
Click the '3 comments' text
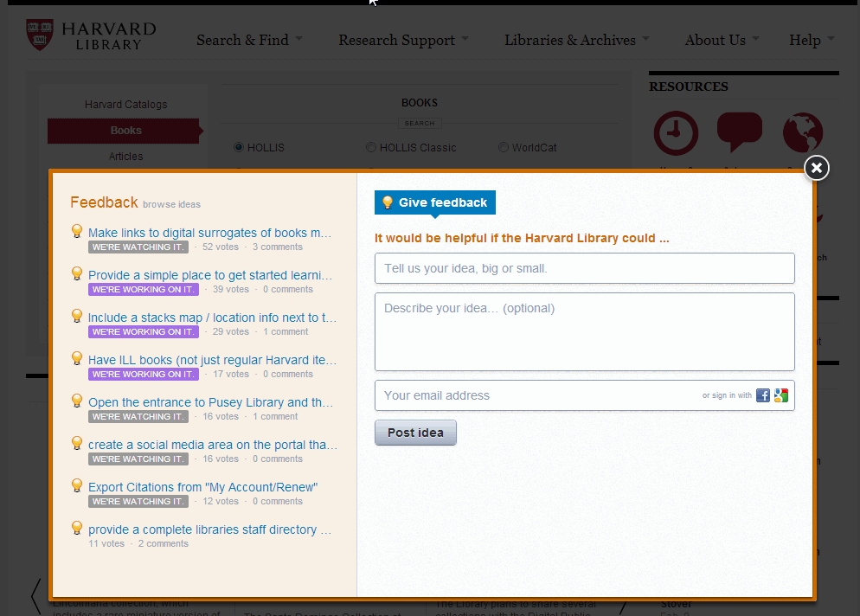[278, 247]
